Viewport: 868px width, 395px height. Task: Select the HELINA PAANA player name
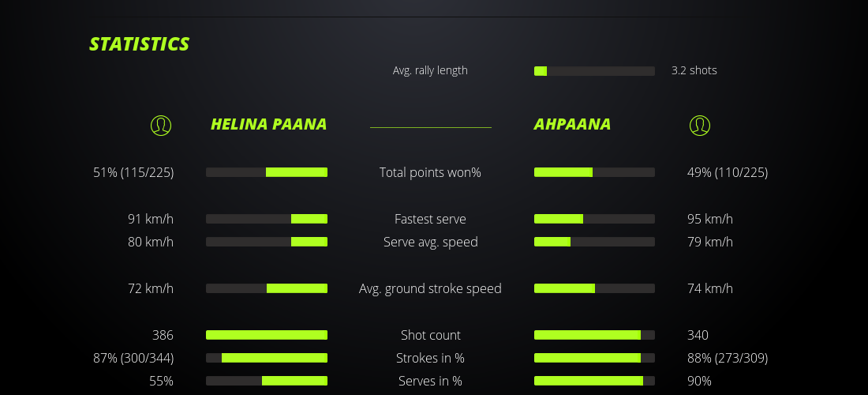268,124
